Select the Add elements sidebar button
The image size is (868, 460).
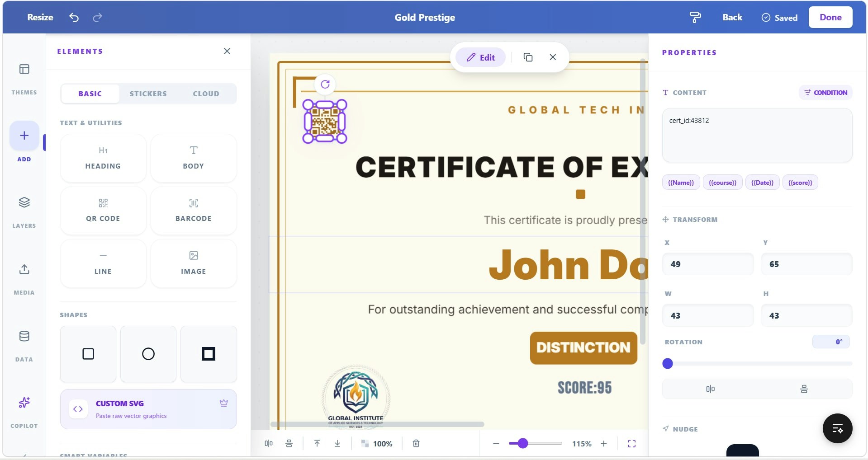tap(24, 136)
